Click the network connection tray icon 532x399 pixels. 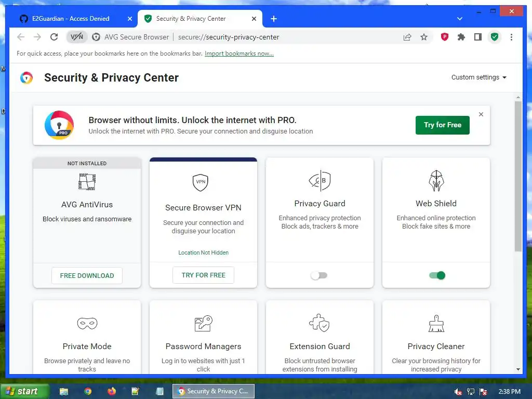[471, 392]
